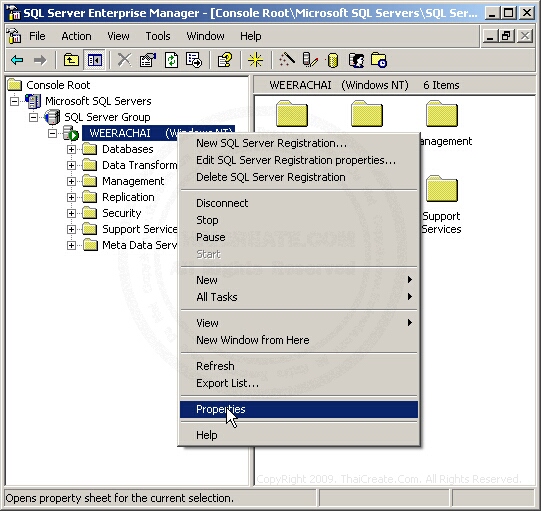Click the Forward arrow toolbar icon

click(x=40, y=60)
